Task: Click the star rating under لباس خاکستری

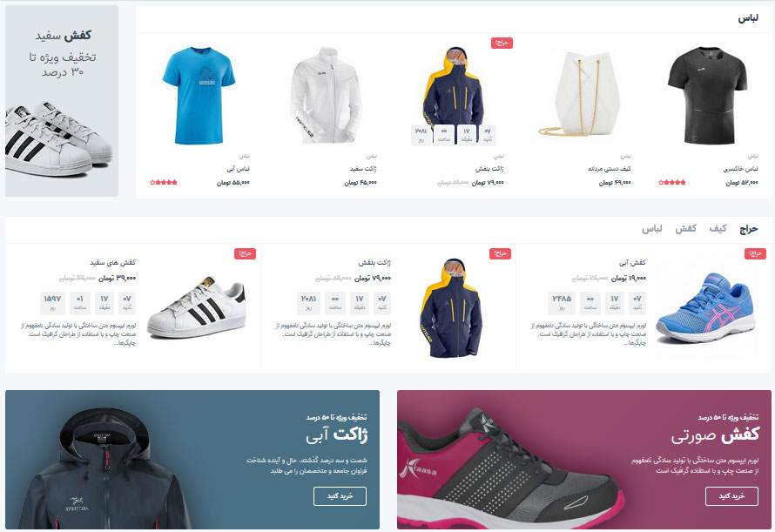Action: [672, 183]
